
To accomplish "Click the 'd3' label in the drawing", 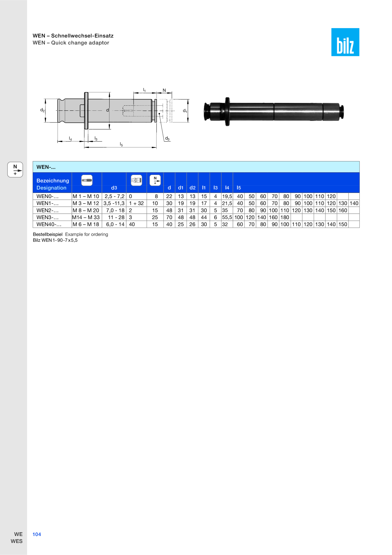I will pos(167,139).
